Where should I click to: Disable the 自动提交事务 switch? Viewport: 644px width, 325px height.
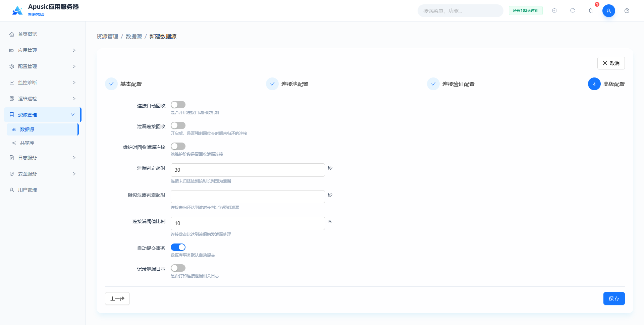click(x=178, y=247)
